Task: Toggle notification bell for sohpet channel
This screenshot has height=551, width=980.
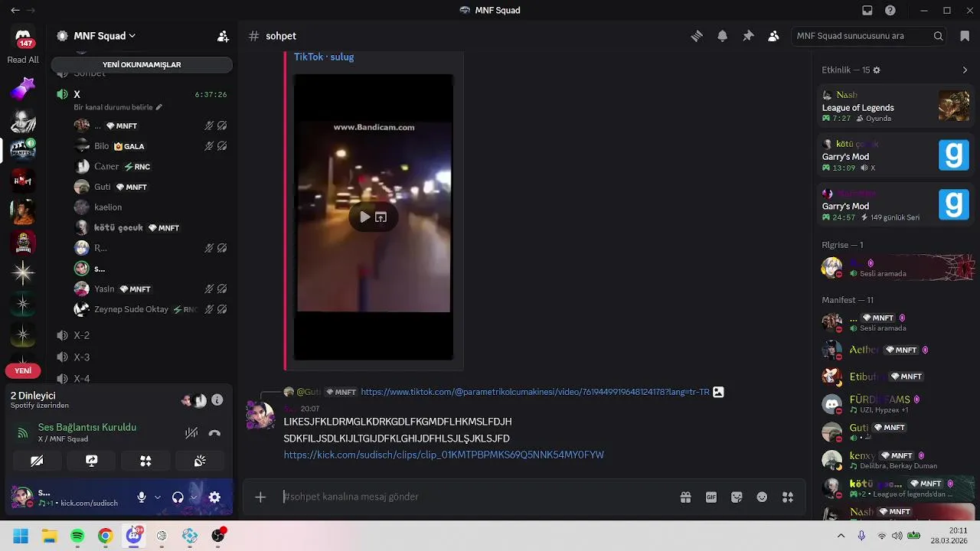Action: [x=722, y=36]
